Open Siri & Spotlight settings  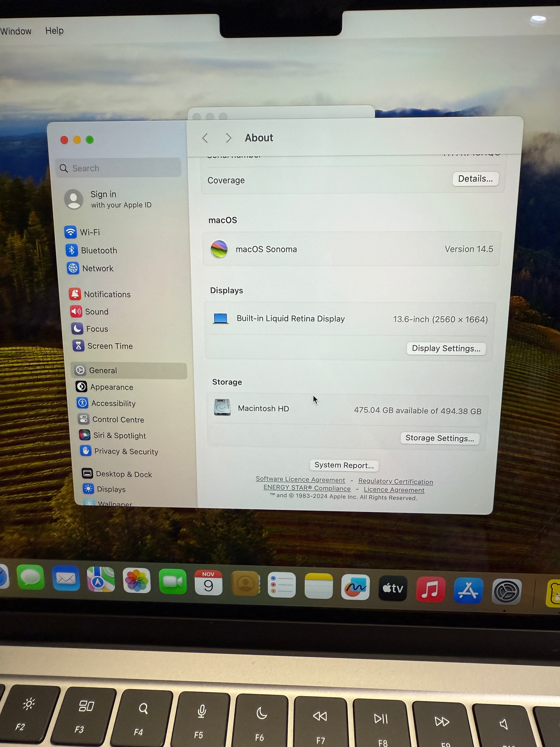[x=112, y=435]
